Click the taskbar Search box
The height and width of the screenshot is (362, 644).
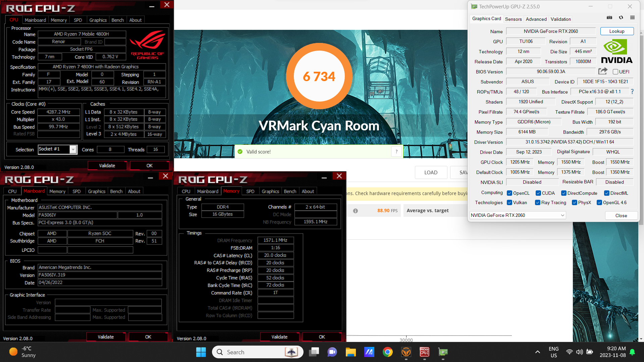click(258, 352)
